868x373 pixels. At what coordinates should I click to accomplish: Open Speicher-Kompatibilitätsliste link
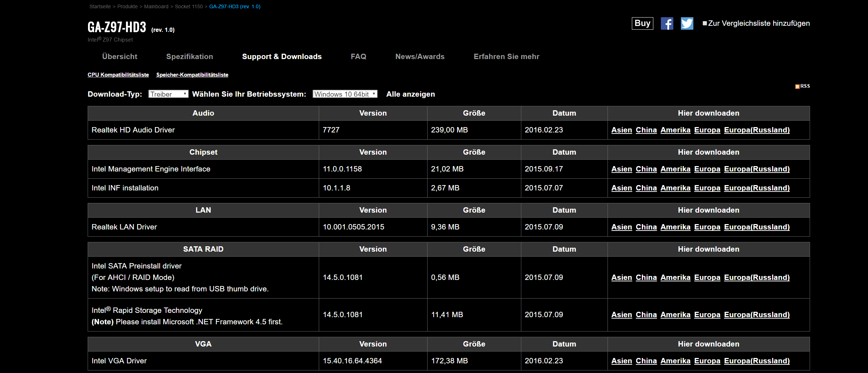(192, 75)
